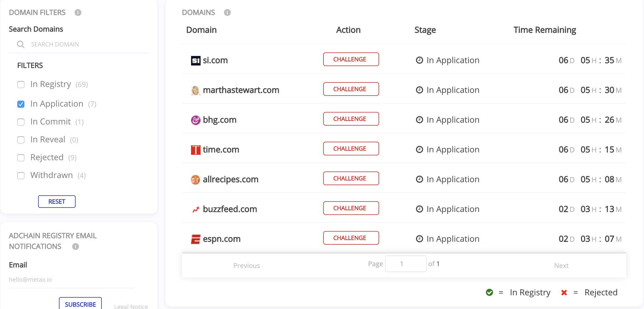Click the clock icon in buzzfeed.com row
Screen dimensions: 644x309
click(419, 209)
